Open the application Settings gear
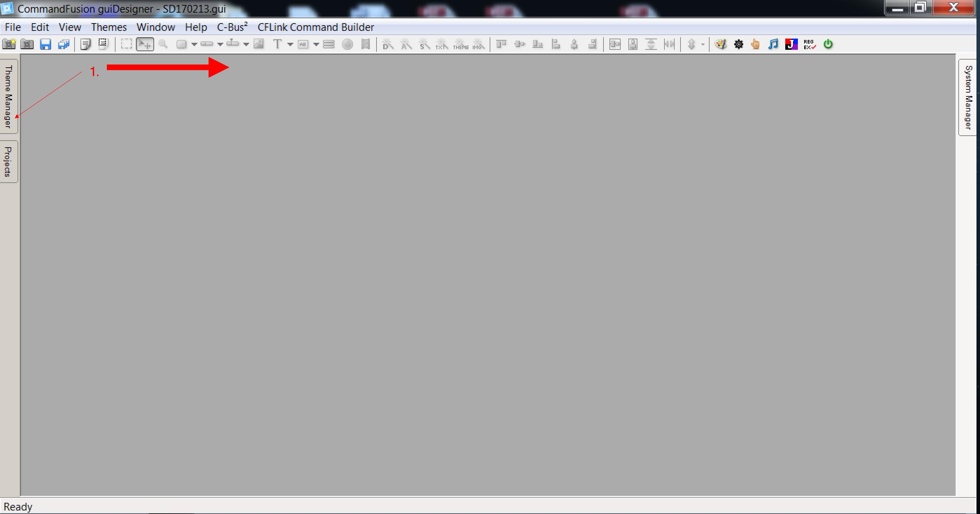This screenshot has width=980, height=514. (x=739, y=44)
